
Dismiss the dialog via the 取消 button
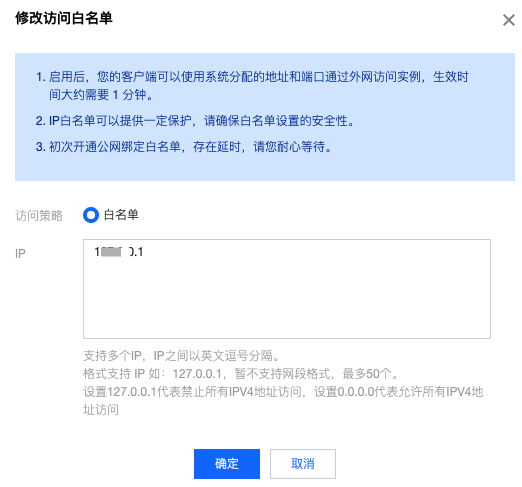coord(303,464)
